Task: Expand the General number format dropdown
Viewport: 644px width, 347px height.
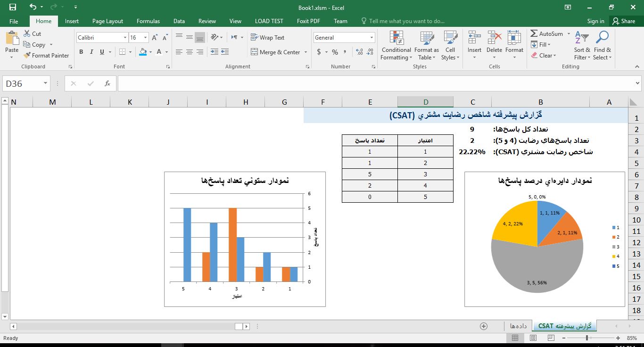Action: point(372,37)
